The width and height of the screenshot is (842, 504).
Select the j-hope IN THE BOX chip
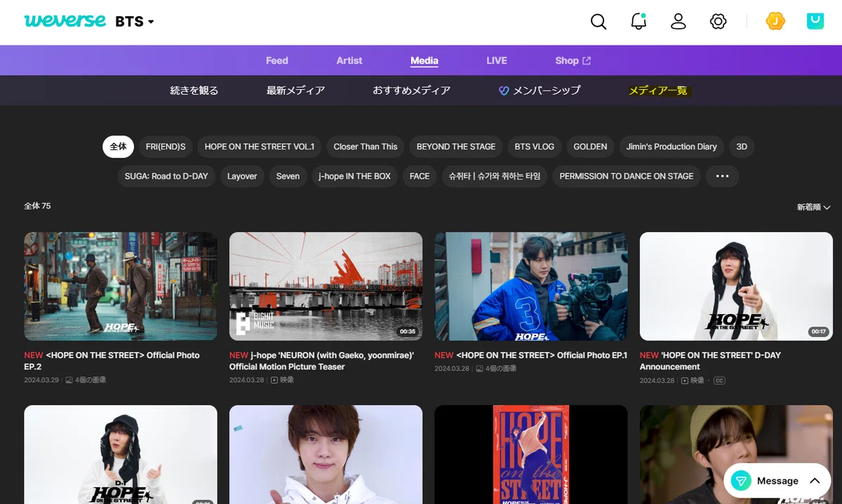coord(354,176)
